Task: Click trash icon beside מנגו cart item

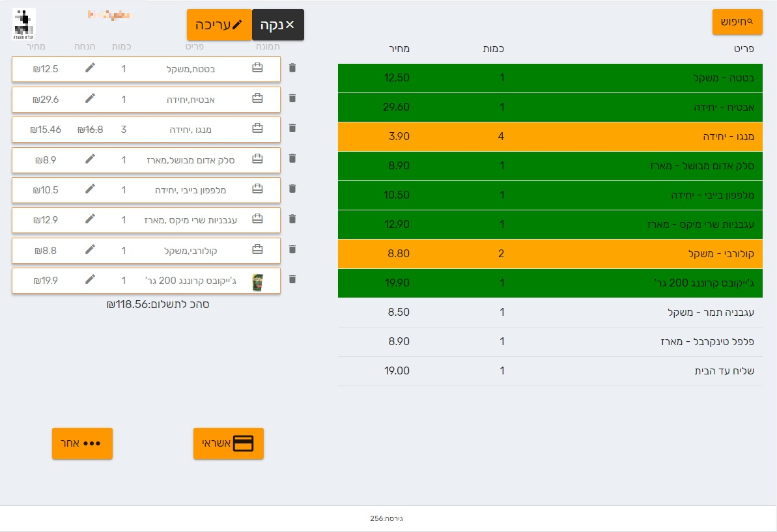Action: pos(292,128)
